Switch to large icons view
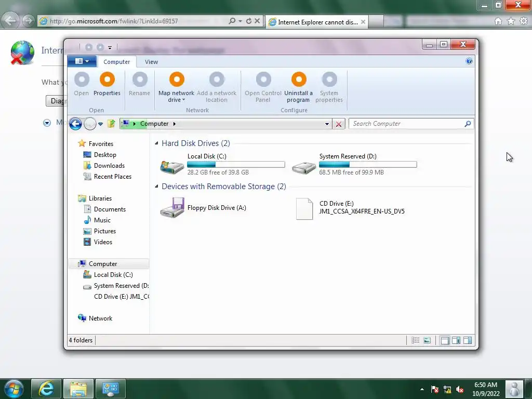 coord(427,340)
